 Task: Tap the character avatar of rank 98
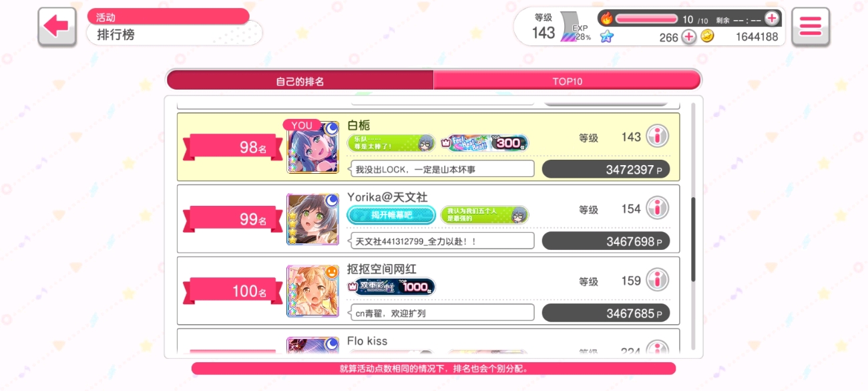tap(313, 148)
